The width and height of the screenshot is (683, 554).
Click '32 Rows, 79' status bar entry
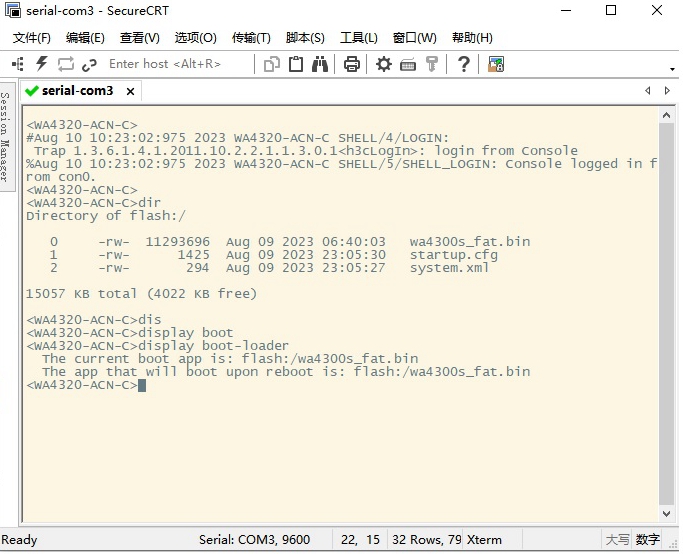click(426, 540)
